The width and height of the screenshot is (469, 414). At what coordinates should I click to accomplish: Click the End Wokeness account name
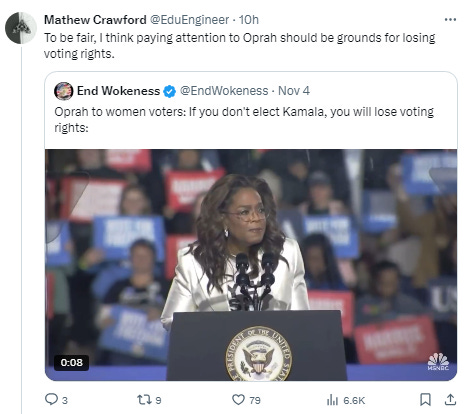(118, 91)
